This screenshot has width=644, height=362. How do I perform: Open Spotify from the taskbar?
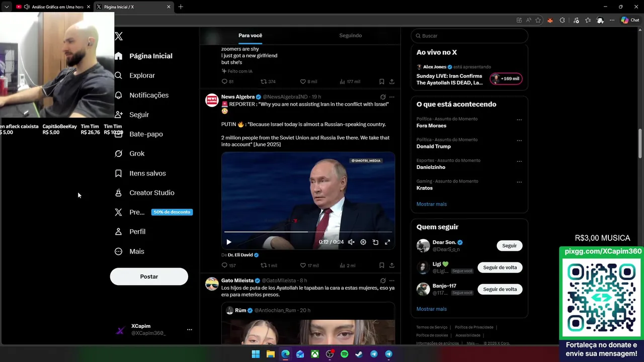click(x=345, y=354)
